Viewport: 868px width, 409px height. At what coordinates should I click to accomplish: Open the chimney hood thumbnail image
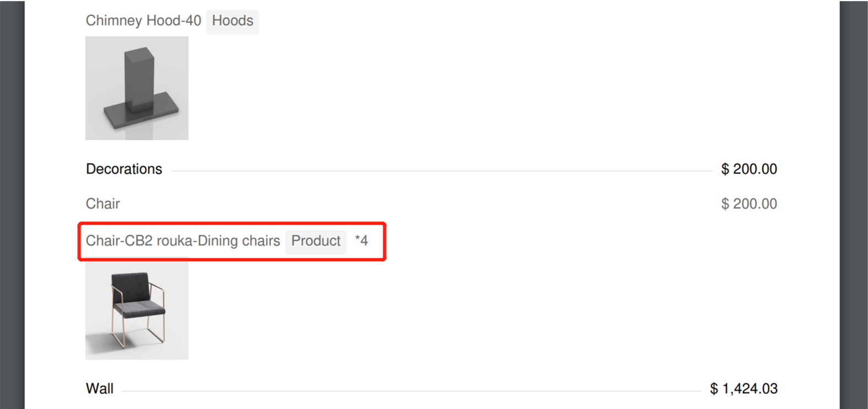click(137, 88)
